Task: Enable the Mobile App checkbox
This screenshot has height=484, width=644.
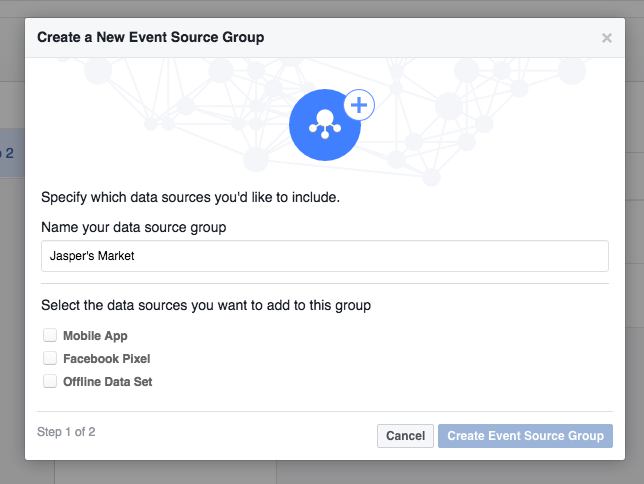Action: pos(50,335)
